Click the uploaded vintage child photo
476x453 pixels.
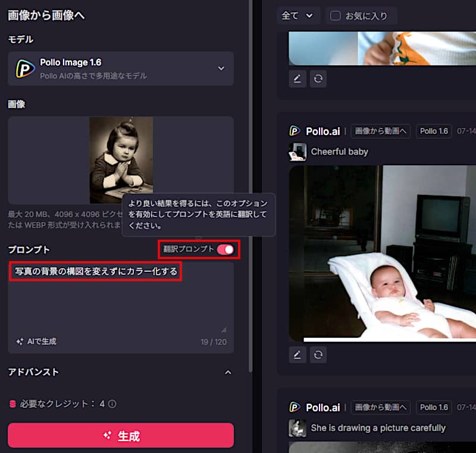(121, 159)
